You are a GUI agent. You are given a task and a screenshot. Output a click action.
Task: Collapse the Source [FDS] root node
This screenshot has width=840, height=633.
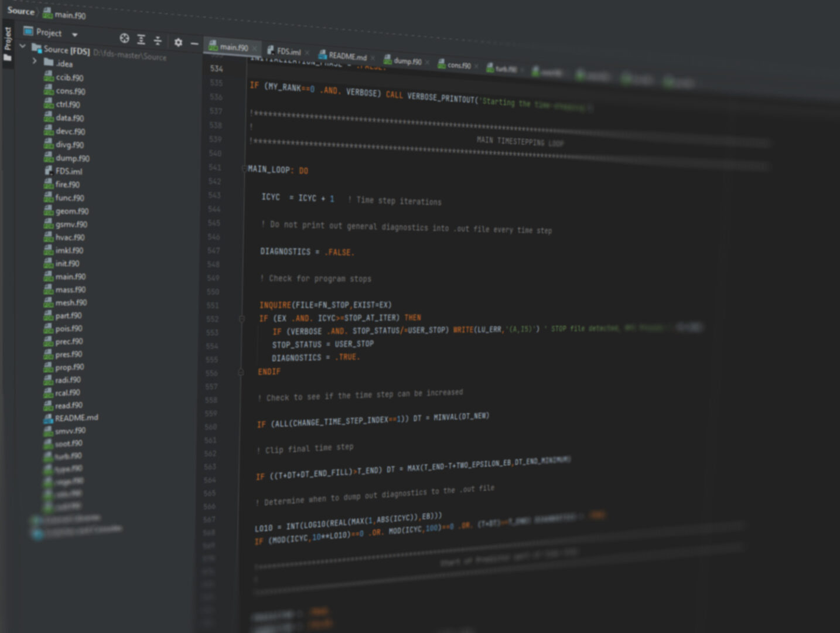23,46
